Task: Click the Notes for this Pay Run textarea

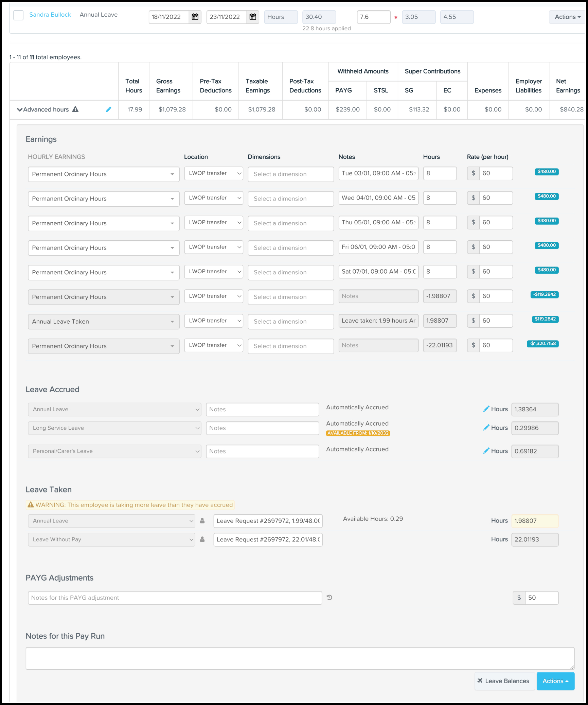Action: (x=300, y=658)
